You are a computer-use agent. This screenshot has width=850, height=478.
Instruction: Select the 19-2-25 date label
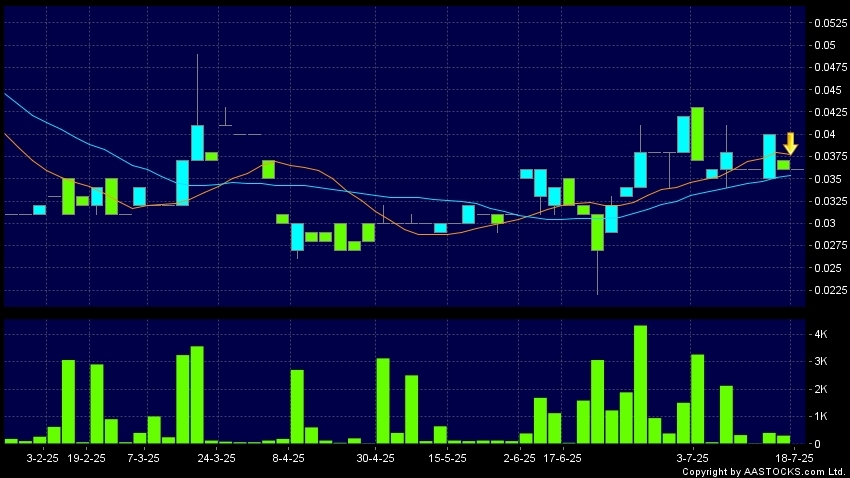coord(86,458)
